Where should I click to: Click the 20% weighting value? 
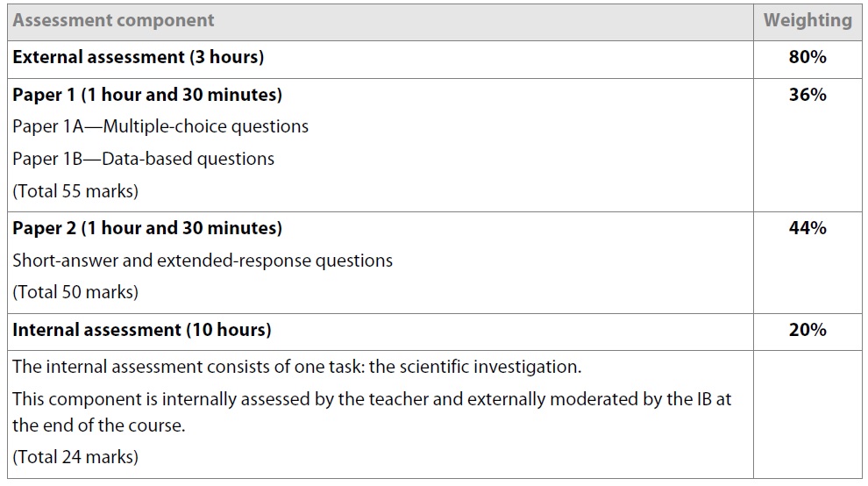point(808,330)
